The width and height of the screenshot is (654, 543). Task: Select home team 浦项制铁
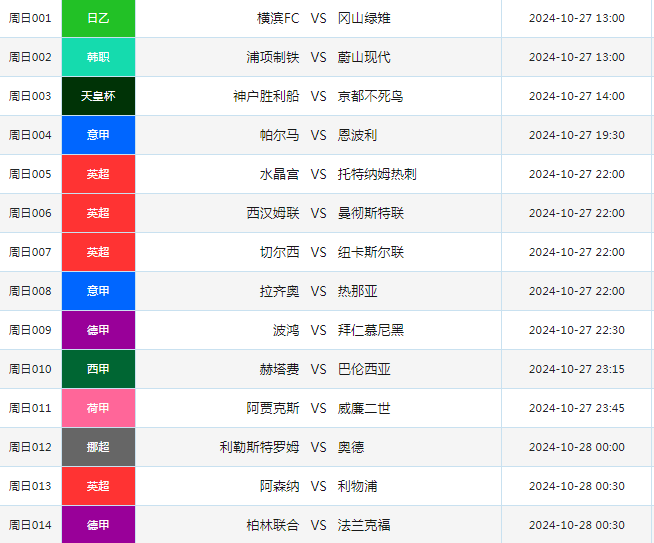(273, 57)
